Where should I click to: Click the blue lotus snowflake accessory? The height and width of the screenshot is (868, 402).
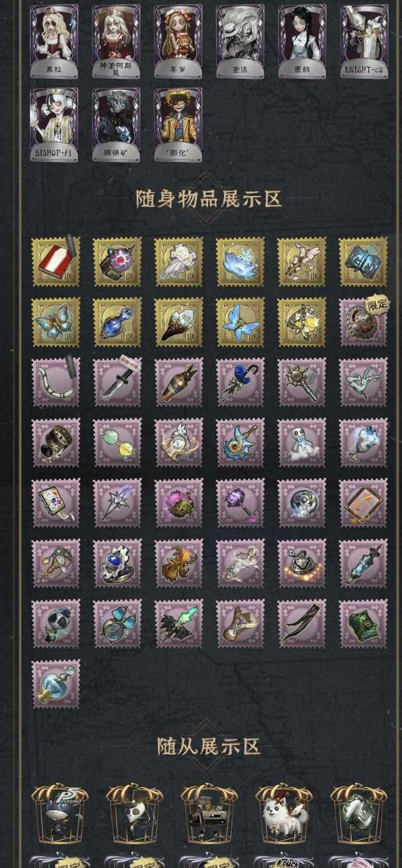click(240, 262)
